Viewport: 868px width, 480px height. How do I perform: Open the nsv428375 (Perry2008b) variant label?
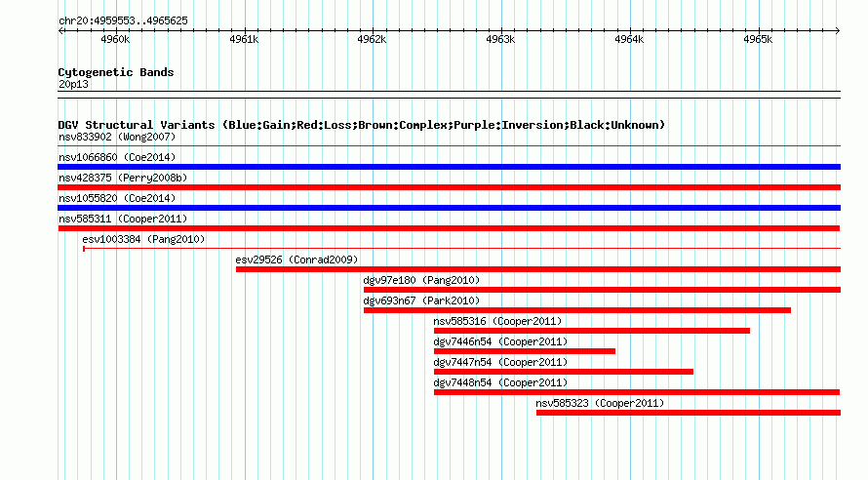point(123,178)
